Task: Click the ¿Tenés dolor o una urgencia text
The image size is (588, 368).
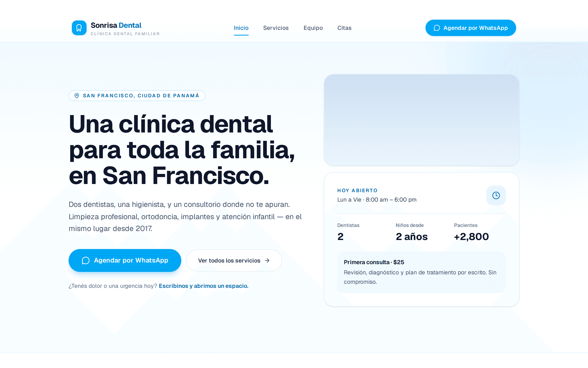Action: point(113,286)
